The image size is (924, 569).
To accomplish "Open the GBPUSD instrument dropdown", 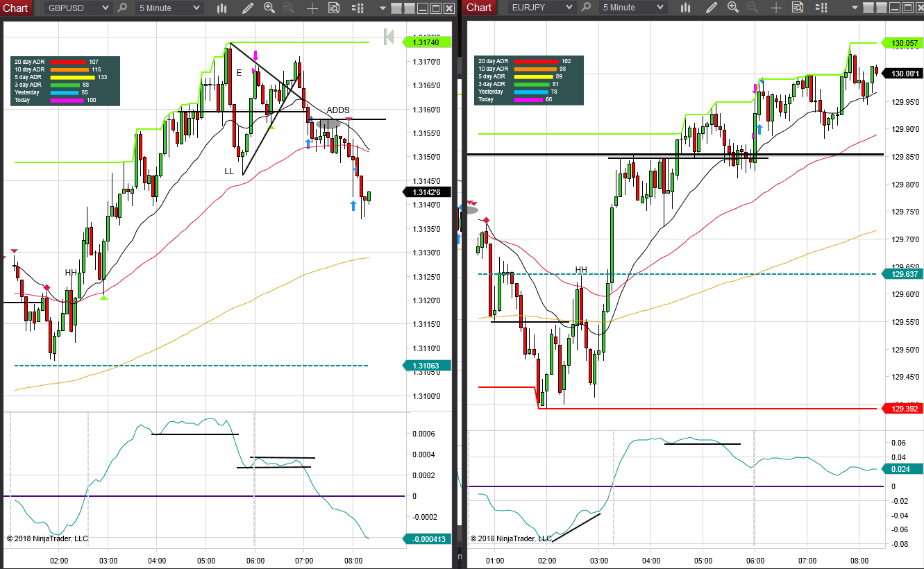I will (78, 8).
